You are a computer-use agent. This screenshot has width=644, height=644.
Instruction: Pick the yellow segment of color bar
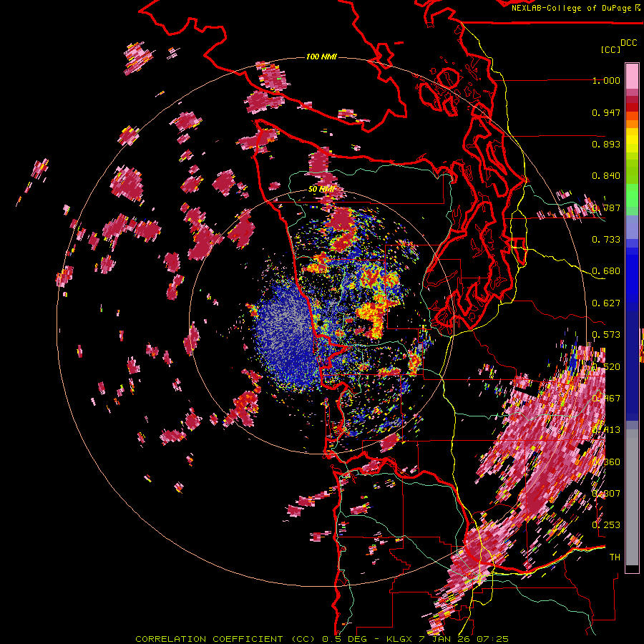tap(632, 140)
